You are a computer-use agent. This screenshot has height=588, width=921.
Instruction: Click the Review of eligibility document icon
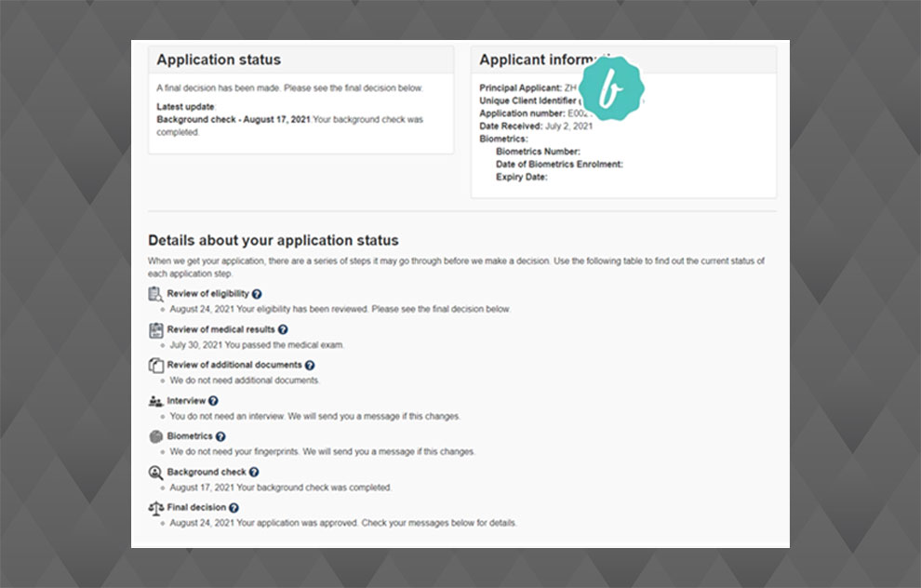[155, 294]
